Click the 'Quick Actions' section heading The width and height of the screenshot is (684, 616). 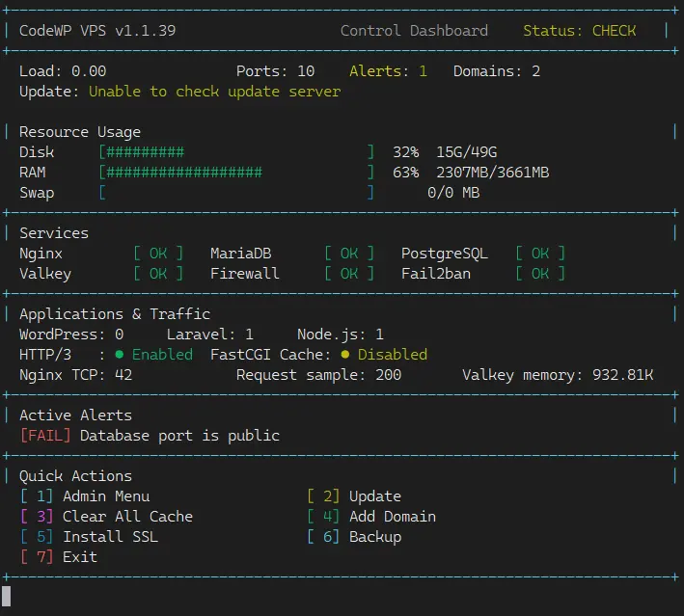tap(75, 476)
